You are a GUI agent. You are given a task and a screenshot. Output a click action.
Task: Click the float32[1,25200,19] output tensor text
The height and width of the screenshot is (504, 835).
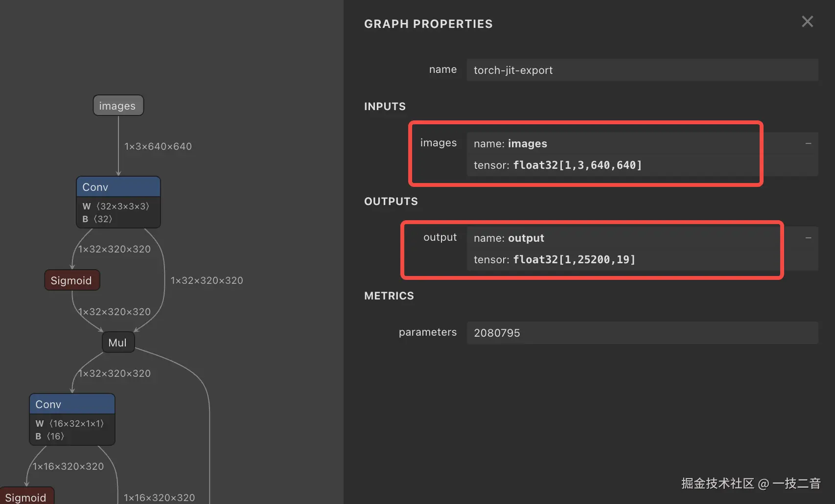point(574,260)
